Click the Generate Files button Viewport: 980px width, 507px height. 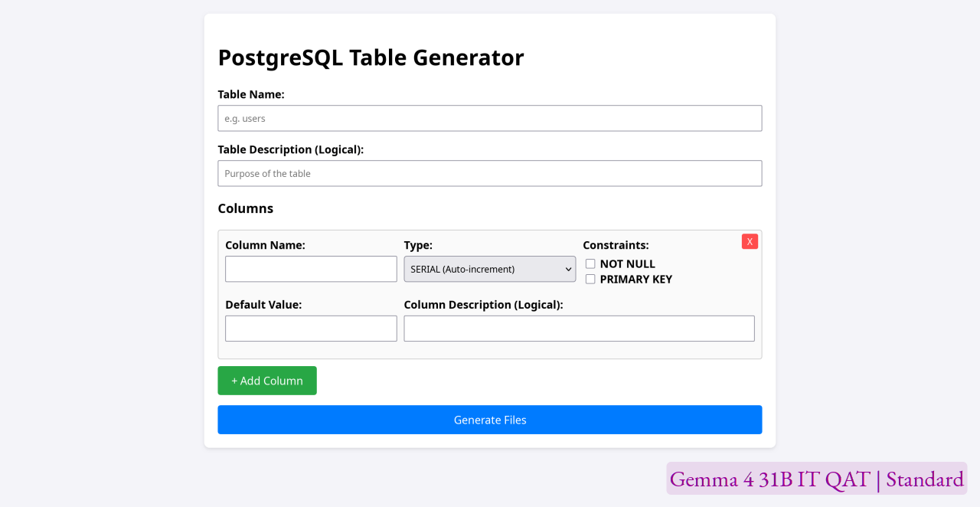[x=490, y=420]
